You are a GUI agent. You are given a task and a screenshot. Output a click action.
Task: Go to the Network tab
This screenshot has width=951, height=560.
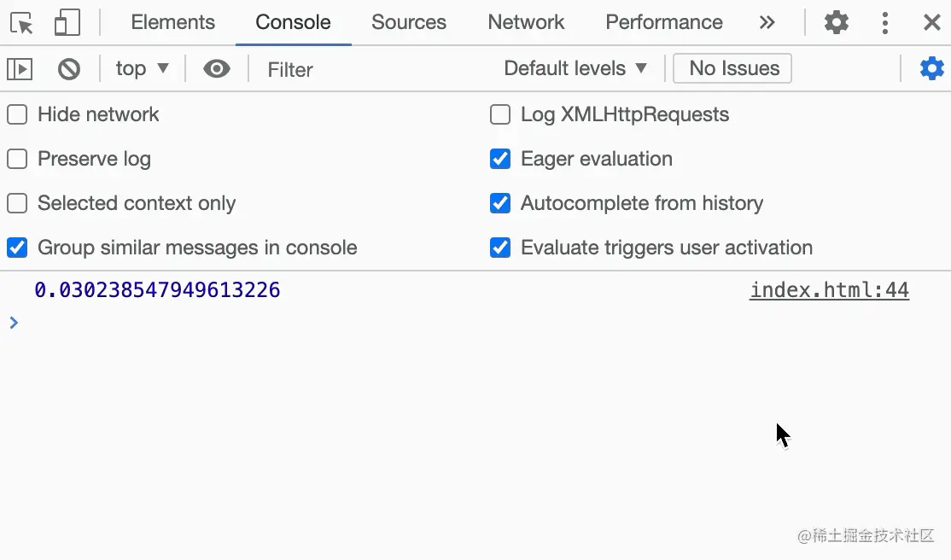[526, 22]
